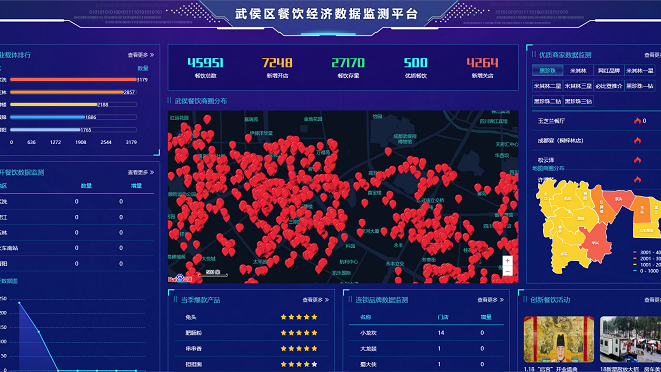Expand 查看更多 in the top-left ranking panel
Viewport: 661px width, 372px height.
point(141,55)
